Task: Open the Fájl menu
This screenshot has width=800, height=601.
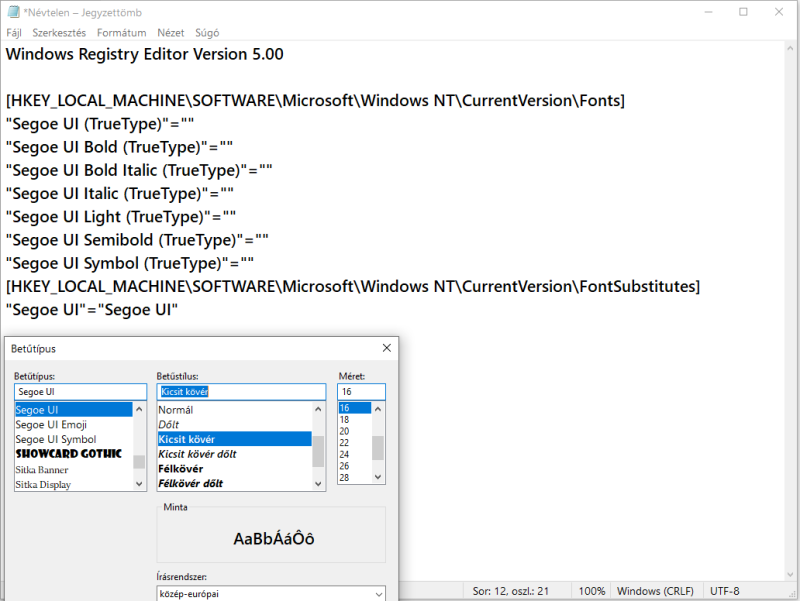Action: pyautogui.click(x=14, y=33)
